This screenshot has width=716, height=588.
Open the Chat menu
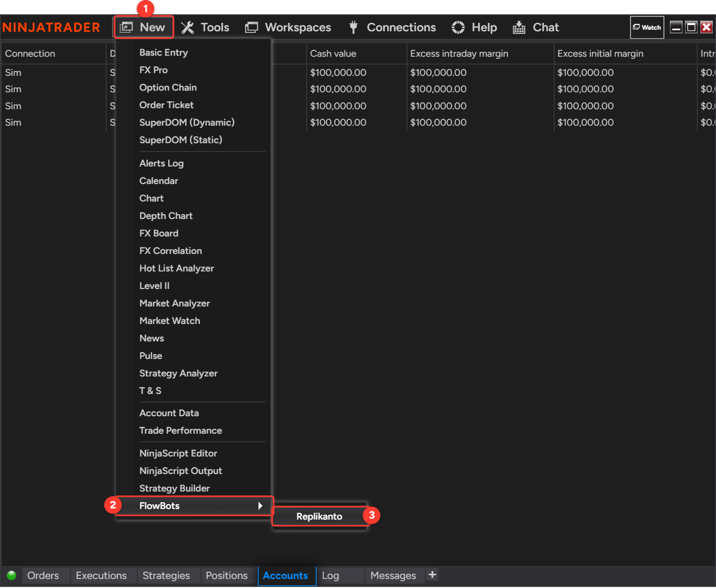click(536, 28)
